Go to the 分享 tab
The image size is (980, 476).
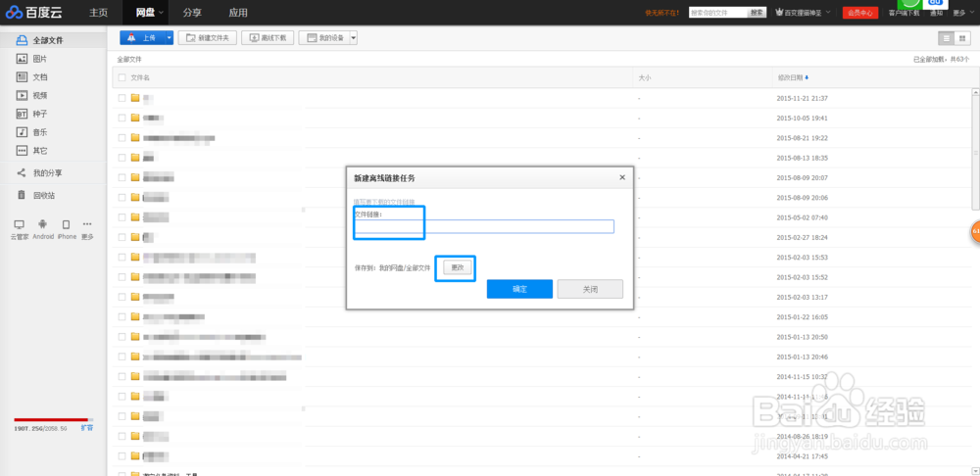[192, 13]
